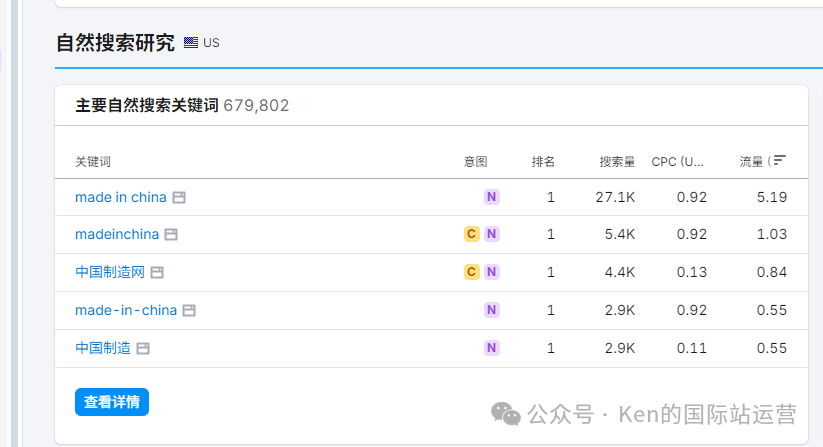Click the 主要自然搜索关键词 title
This screenshot has height=447, width=823.
point(147,105)
